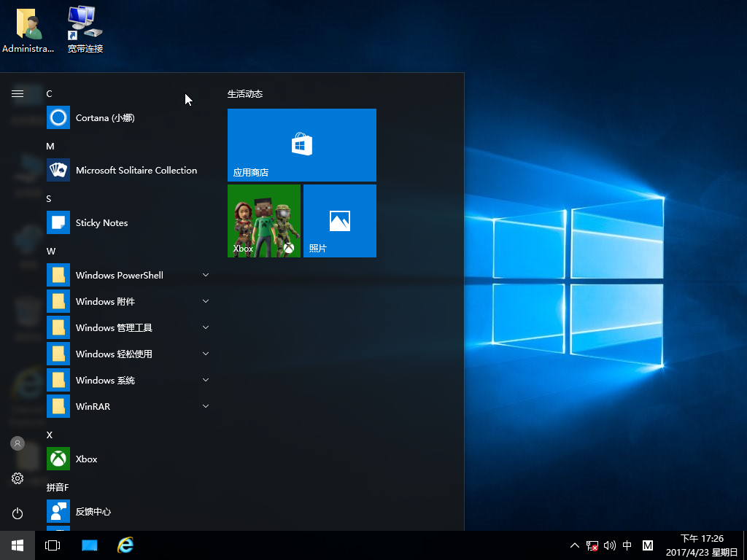Click the blue desktop icon beside Task View
747x560 pixels.
pos(89,545)
